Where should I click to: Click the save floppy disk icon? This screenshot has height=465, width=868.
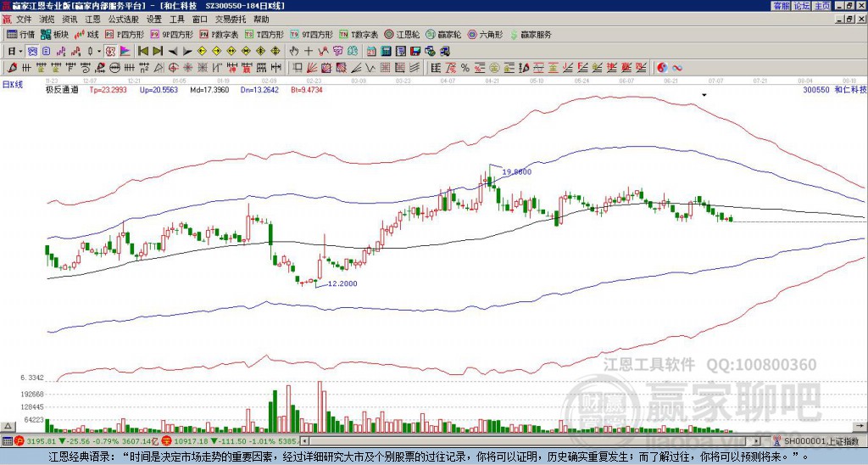tap(415, 52)
